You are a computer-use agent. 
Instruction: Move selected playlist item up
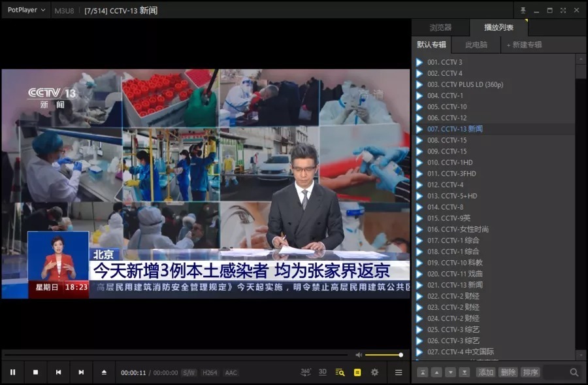click(x=436, y=372)
